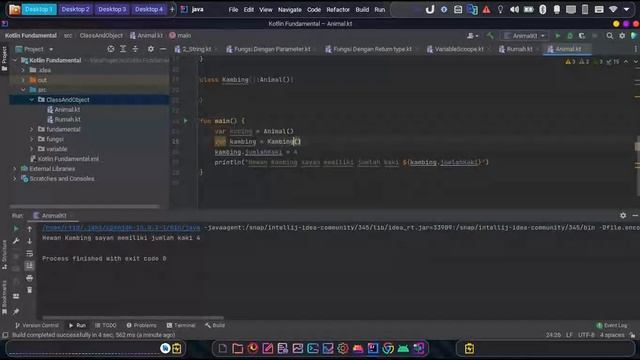Expand Scratches and Consoles node
Viewport: 640px width, 360px height.
tap(15, 179)
